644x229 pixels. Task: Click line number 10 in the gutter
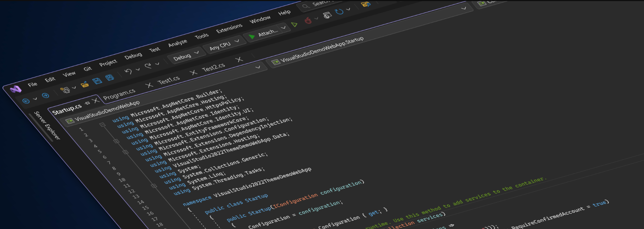point(122,180)
